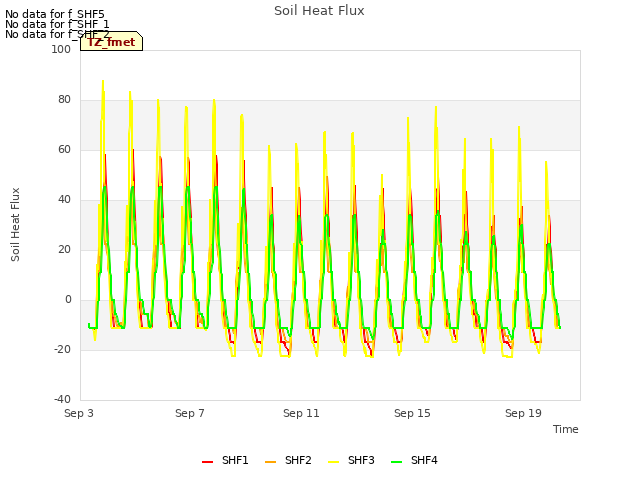Click the 80 y-axis tick label
This screenshot has height=480, width=640.
[64, 100]
